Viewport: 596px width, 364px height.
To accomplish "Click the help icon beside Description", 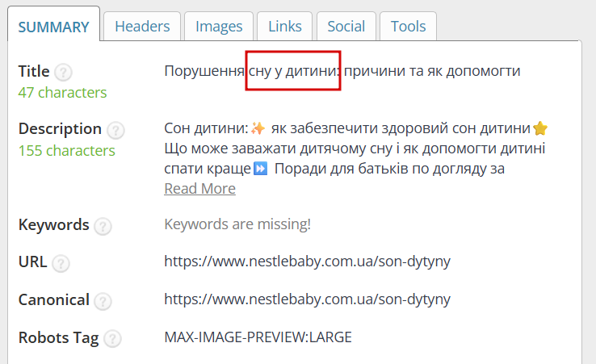I will pyautogui.click(x=115, y=130).
